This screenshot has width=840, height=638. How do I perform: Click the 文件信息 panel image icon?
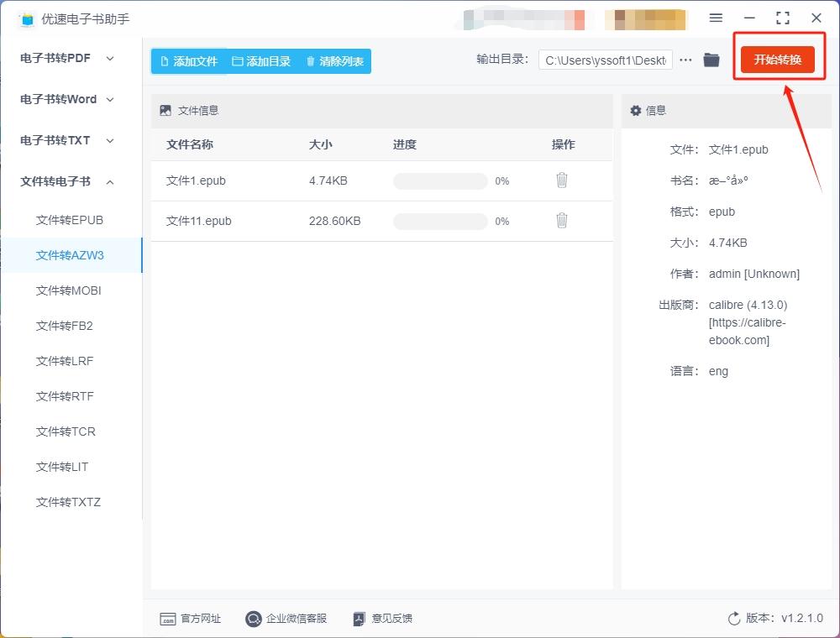[165, 110]
